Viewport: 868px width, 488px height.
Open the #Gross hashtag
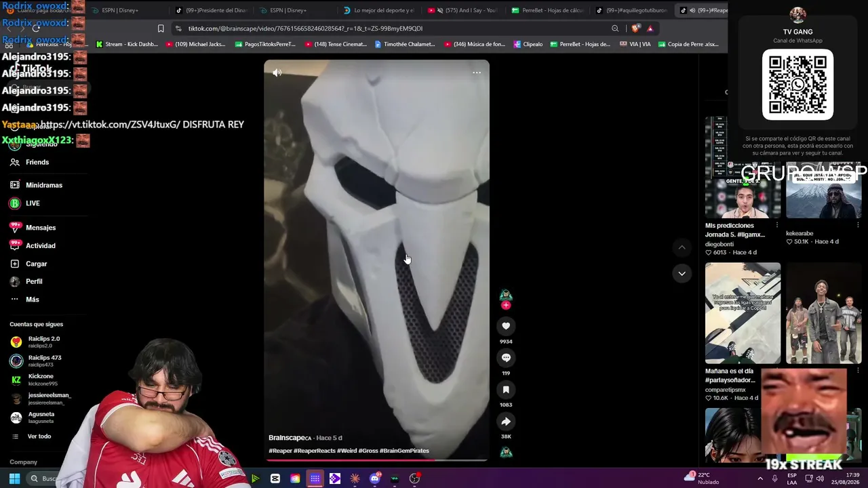pyautogui.click(x=368, y=451)
